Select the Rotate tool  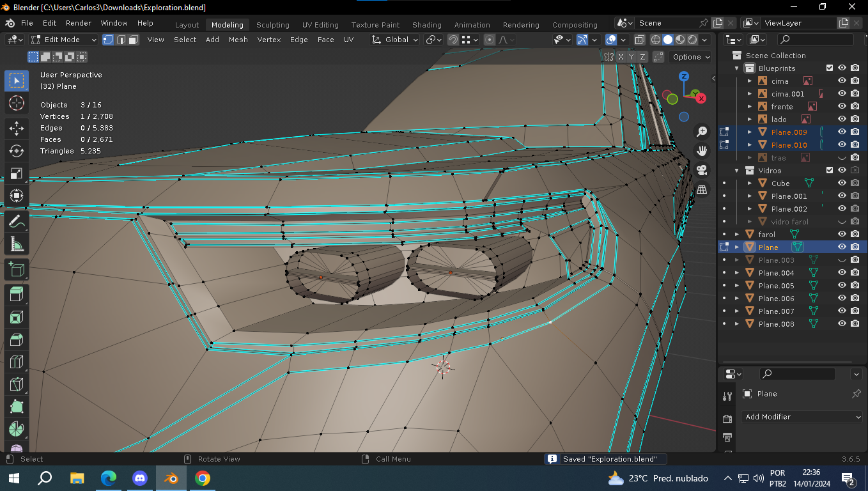click(17, 151)
